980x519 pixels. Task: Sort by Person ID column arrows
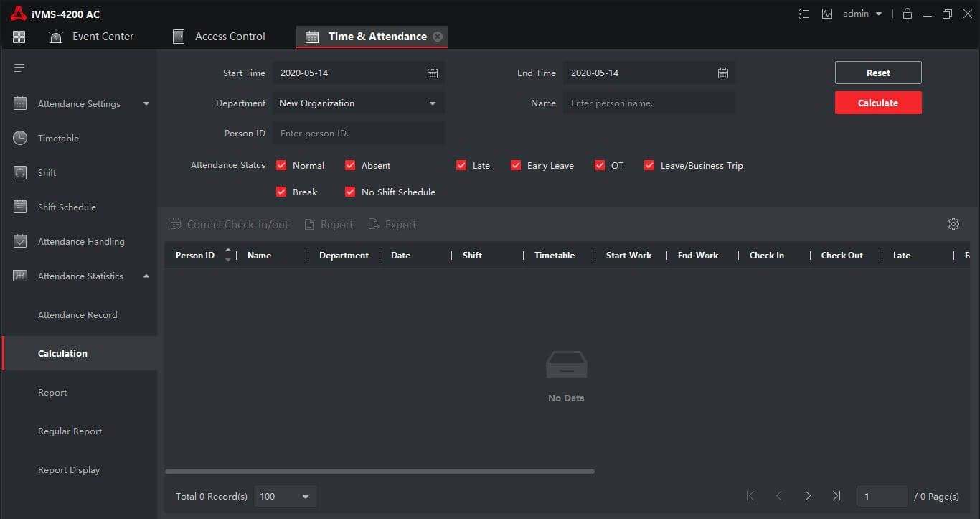pos(228,255)
